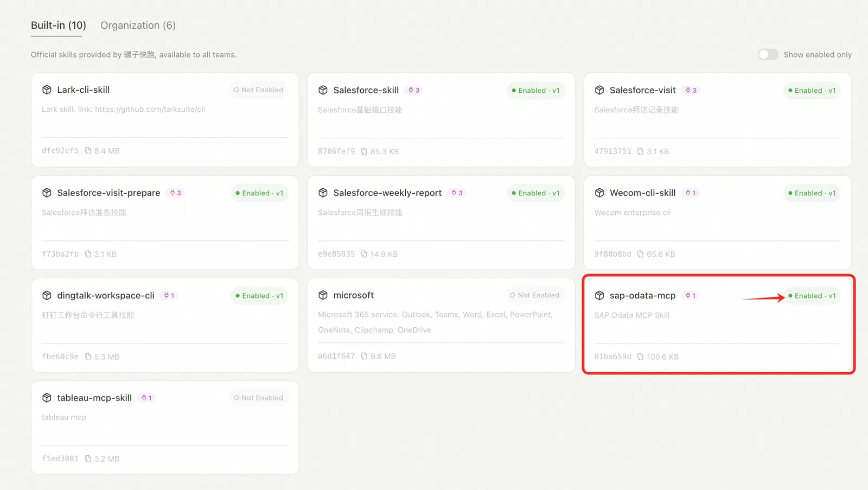868x490 pixels.
Task: Toggle the Show enabled only switch
Action: click(768, 54)
